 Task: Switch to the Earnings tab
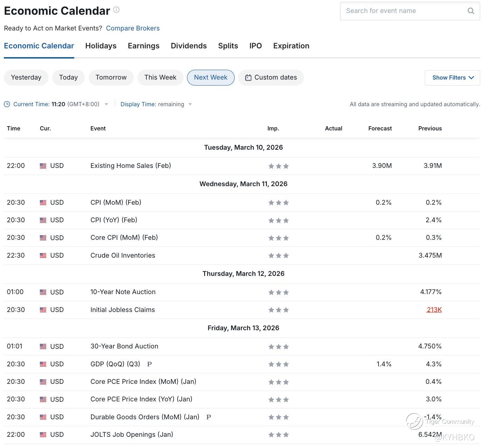coord(144,46)
